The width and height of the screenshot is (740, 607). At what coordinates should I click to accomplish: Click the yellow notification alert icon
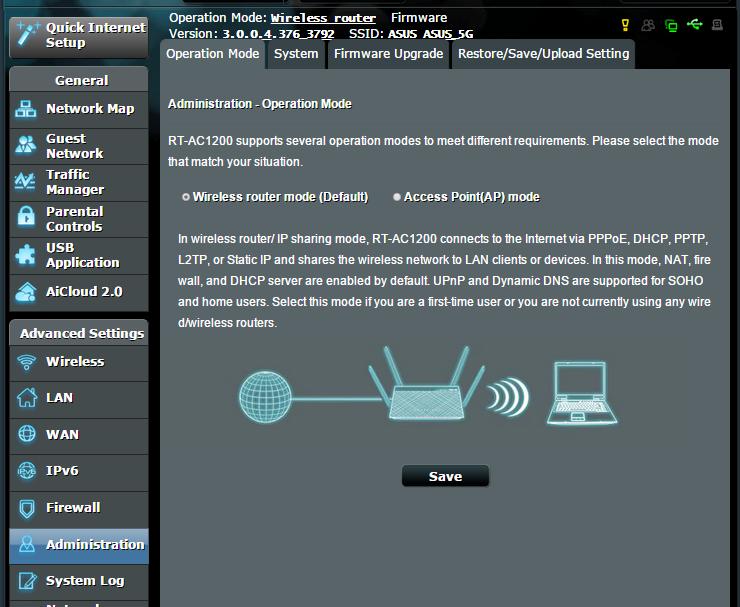point(625,25)
